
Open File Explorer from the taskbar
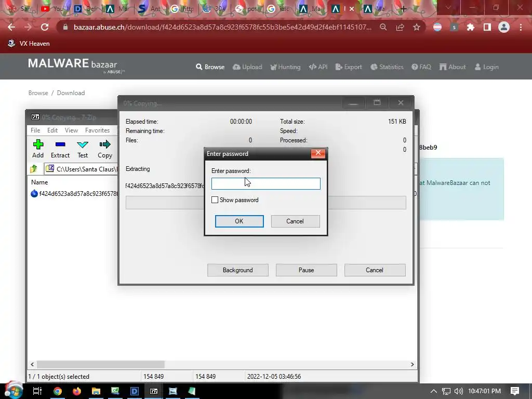tap(96, 391)
